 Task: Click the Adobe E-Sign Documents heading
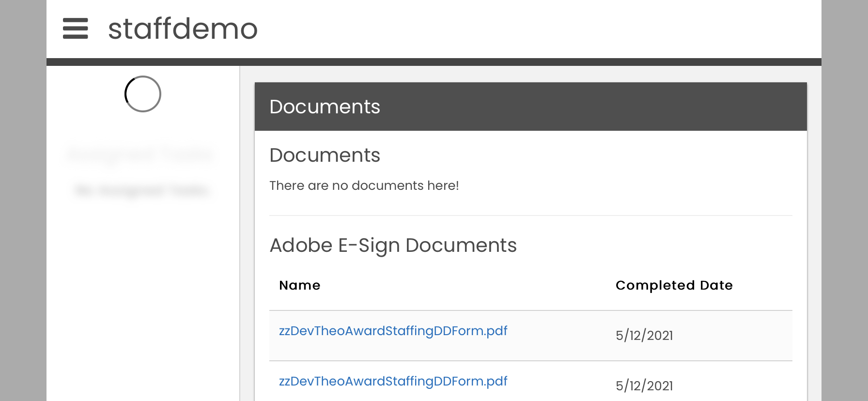pyautogui.click(x=393, y=246)
